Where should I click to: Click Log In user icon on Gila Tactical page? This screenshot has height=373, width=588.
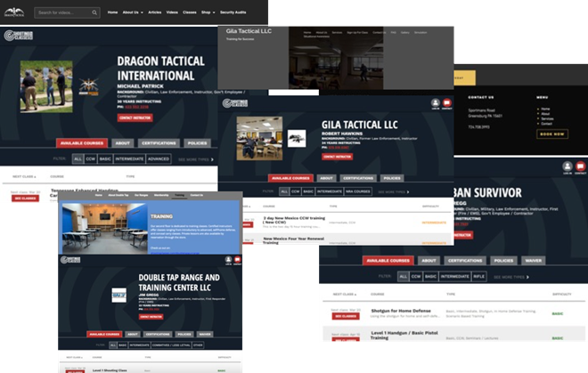(x=436, y=102)
